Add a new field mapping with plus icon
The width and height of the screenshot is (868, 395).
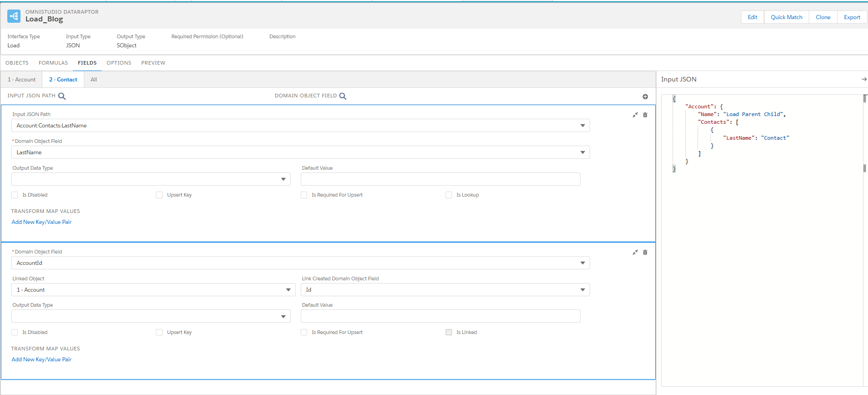coord(645,96)
